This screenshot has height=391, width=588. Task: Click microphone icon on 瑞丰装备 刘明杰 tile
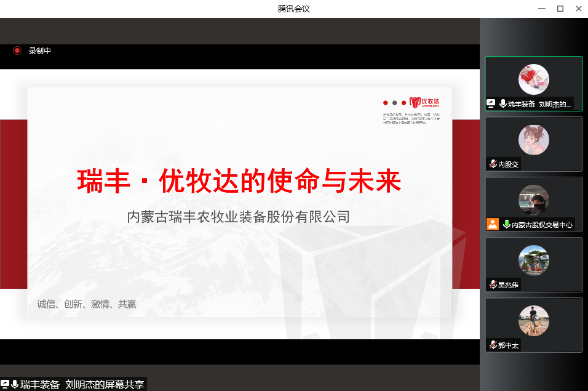click(503, 103)
